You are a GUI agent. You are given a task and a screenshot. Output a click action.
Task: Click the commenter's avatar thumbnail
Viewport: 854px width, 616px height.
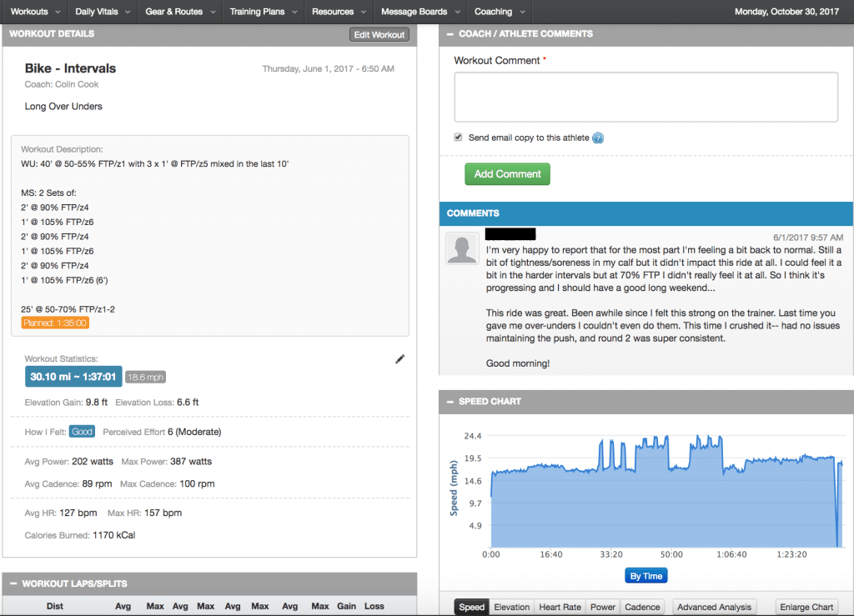[462, 248]
